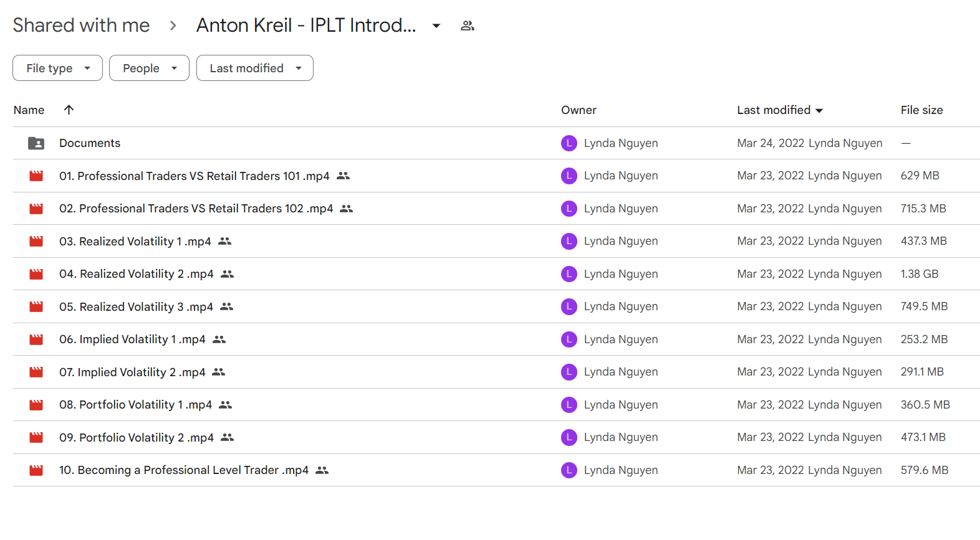Click the Owner column header

pyautogui.click(x=579, y=110)
